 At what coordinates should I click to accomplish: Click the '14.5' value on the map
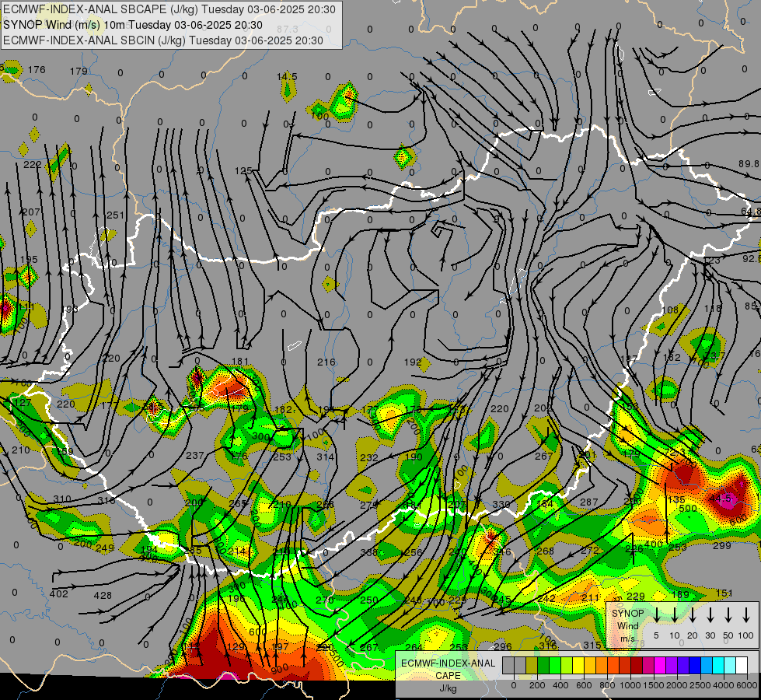coord(287,77)
